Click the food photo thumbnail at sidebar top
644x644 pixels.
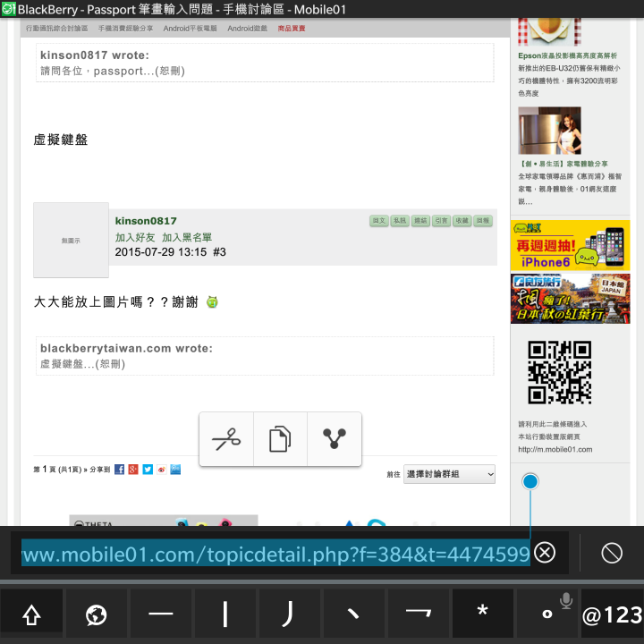point(549,31)
